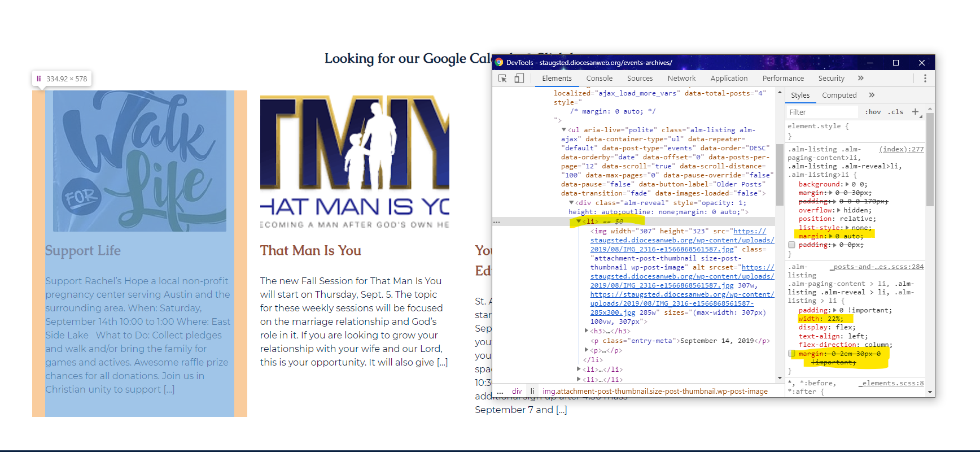Screen dimensions: 980x452
Task: Click the Styles Filter input field
Action: point(822,112)
